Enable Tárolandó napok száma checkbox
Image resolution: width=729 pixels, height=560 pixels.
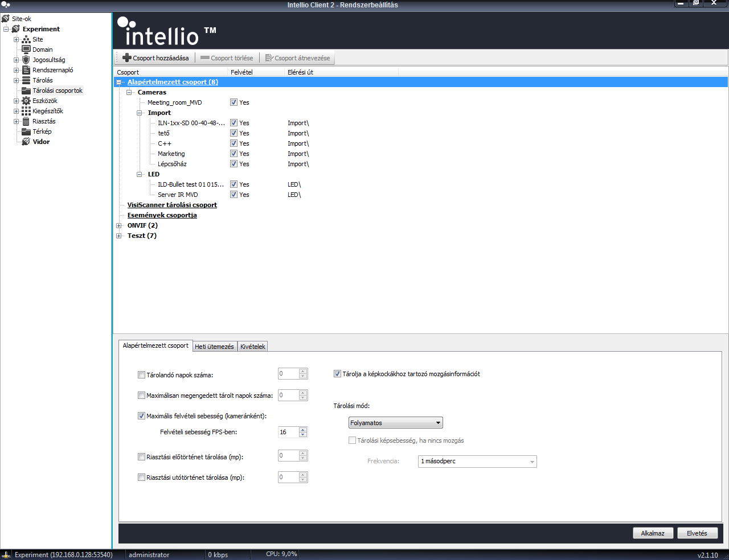click(141, 375)
